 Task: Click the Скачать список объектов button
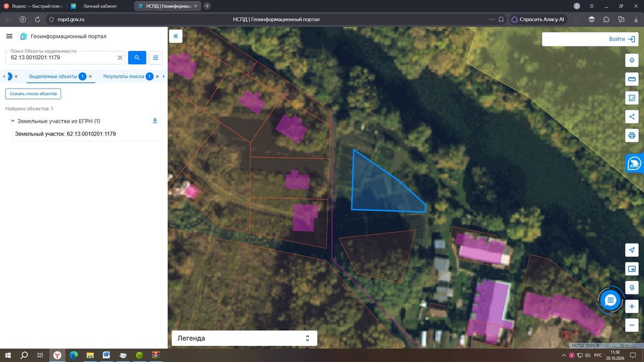33,94
